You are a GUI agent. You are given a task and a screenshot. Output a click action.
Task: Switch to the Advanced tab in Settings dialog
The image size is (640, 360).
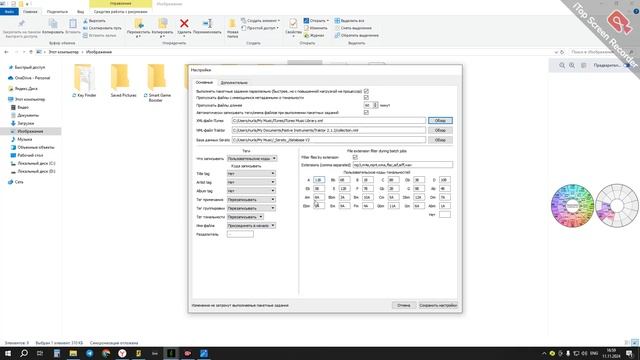(x=234, y=82)
